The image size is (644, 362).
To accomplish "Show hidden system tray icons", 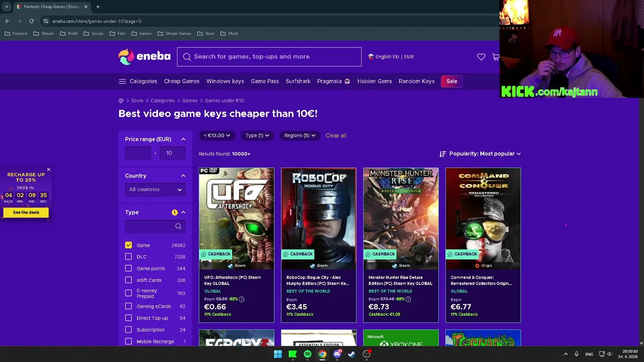I will tap(566, 354).
